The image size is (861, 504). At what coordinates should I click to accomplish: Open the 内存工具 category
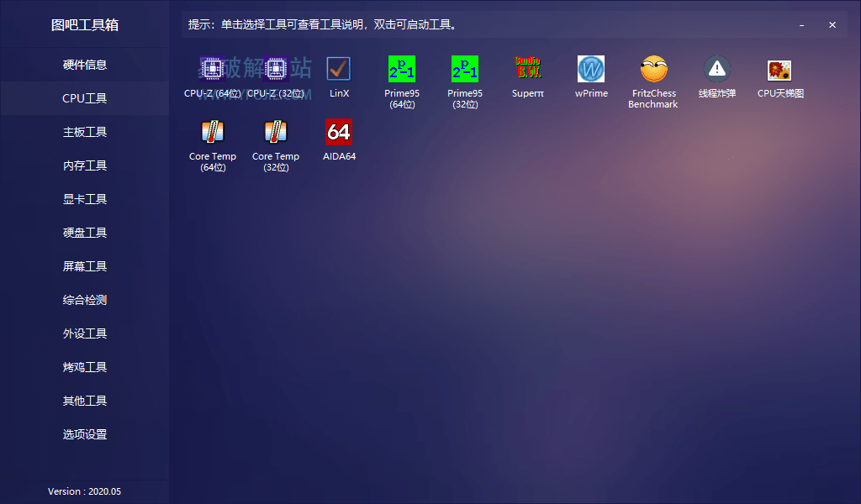click(x=85, y=165)
